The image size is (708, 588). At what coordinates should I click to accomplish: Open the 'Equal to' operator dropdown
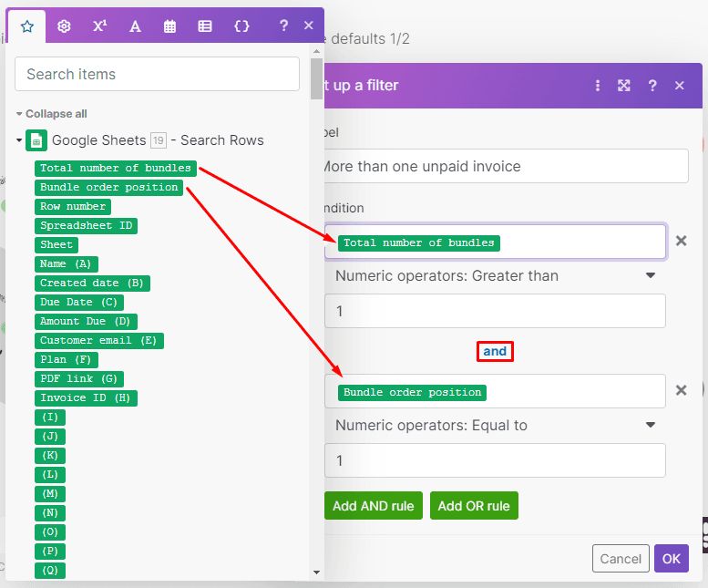click(x=495, y=425)
